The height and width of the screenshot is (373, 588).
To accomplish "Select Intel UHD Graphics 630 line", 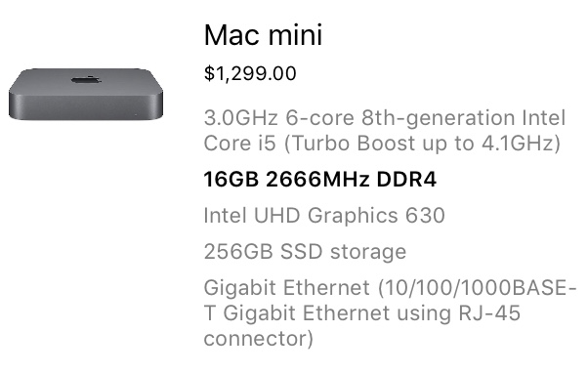I will tap(324, 216).
